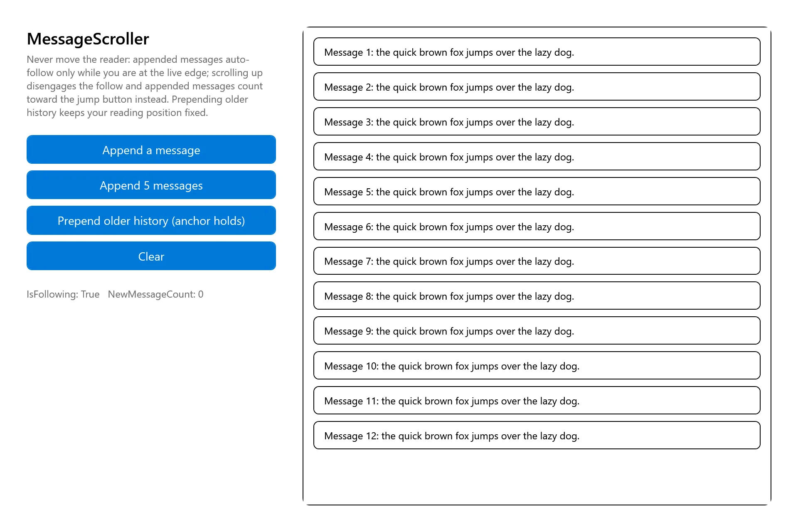Select the Message 1 item
Viewport: 798px width, 532px height.
(537, 52)
